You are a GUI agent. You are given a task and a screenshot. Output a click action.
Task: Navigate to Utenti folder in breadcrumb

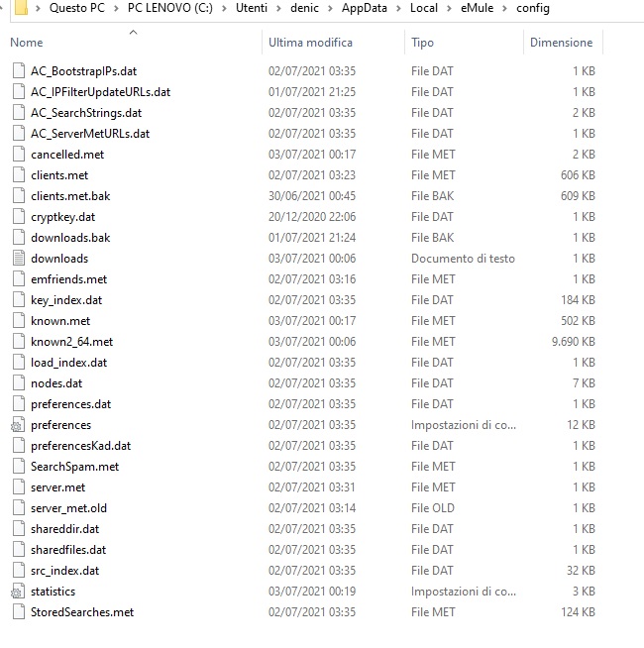[252, 8]
